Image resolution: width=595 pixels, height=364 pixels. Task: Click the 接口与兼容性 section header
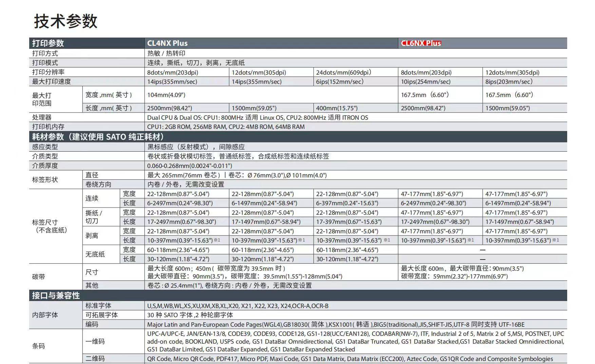(56, 295)
